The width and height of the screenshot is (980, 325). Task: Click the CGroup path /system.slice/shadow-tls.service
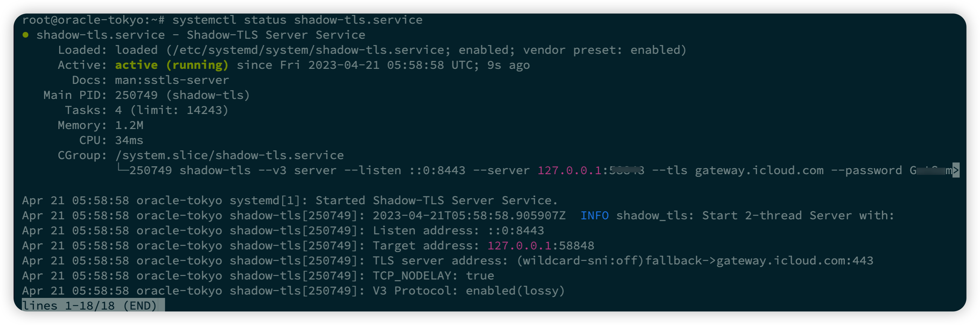click(x=229, y=155)
